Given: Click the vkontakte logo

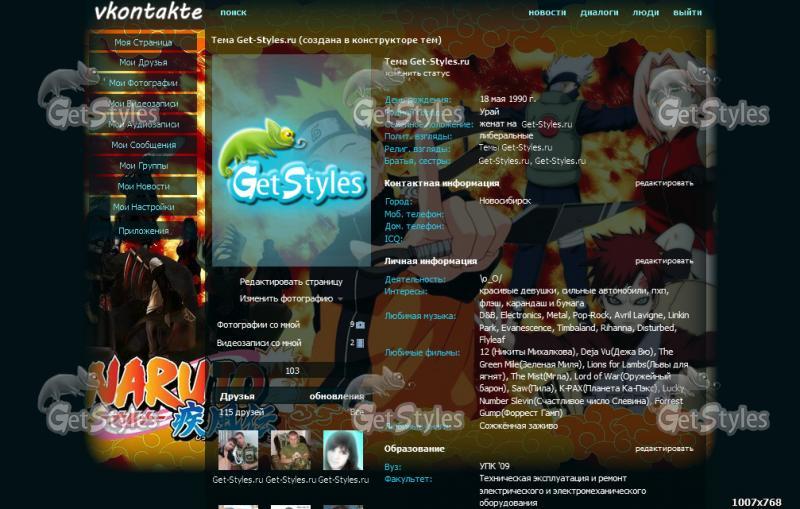Looking at the screenshot, I should 148,11.
